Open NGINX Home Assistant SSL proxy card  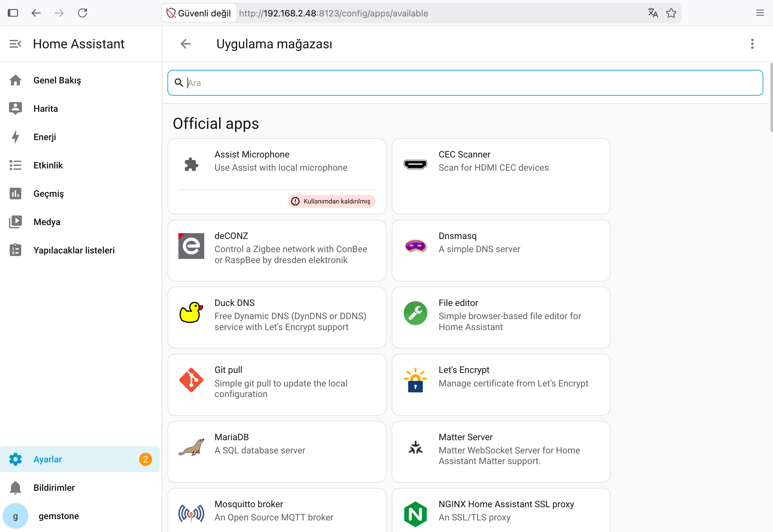click(x=501, y=510)
